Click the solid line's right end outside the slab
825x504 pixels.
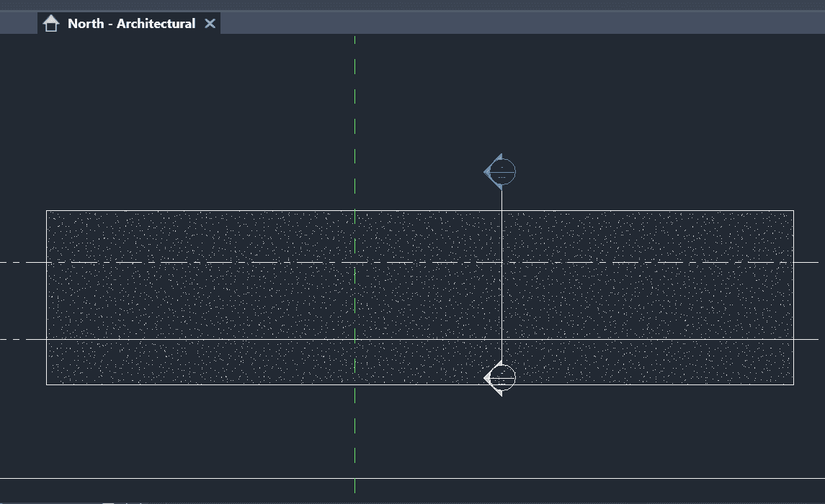tap(807, 339)
